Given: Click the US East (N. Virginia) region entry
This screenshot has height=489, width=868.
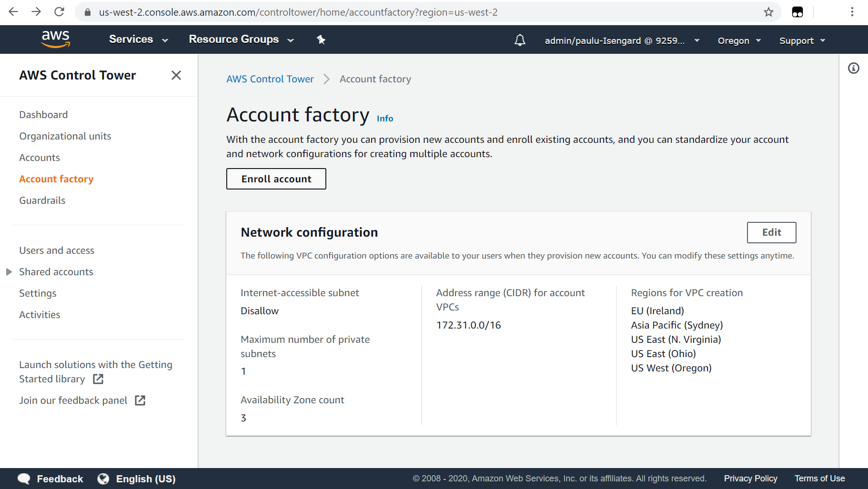Looking at the screenshot, I should 676,339.
